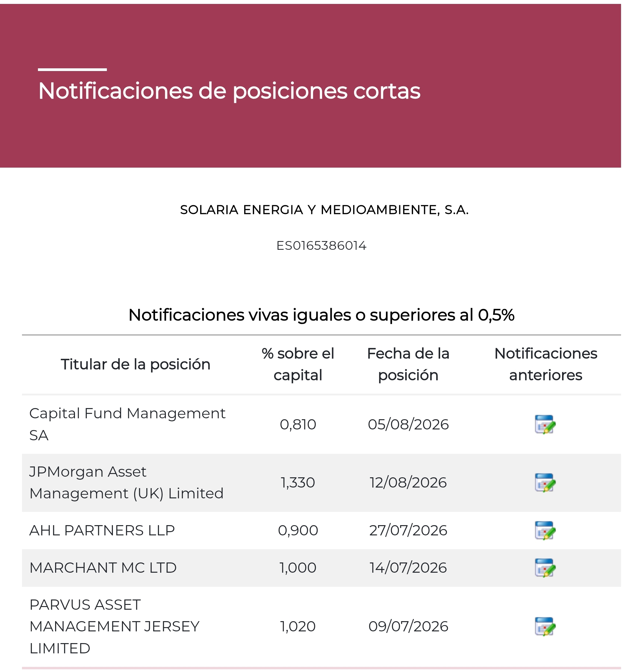Screen dimensions: 634x672
Task: View earlier notifications for AHL PARTNERS LLP
Action: click(x=545, y=531)
